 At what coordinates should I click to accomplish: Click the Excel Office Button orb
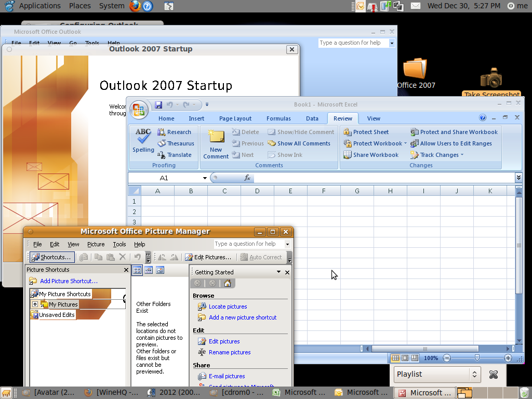pyautogui.click(x=138, y=110)
